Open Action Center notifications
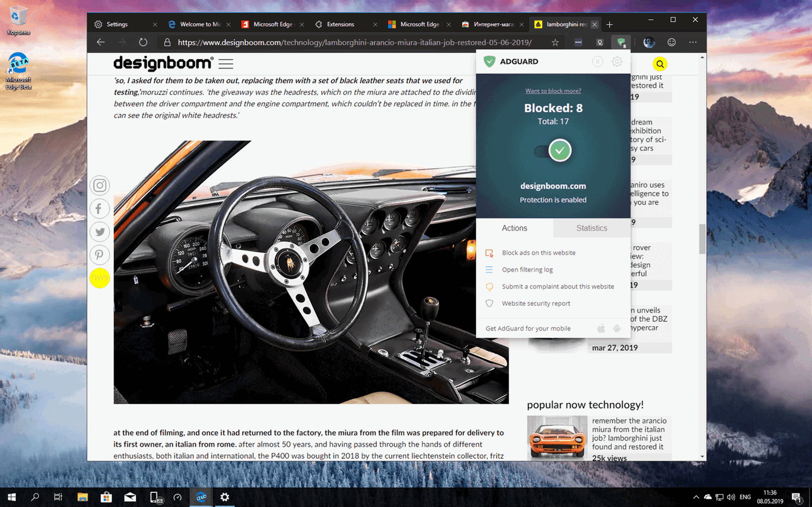The image size is (812, 507). pyautogui.click(x=797, y=497)
